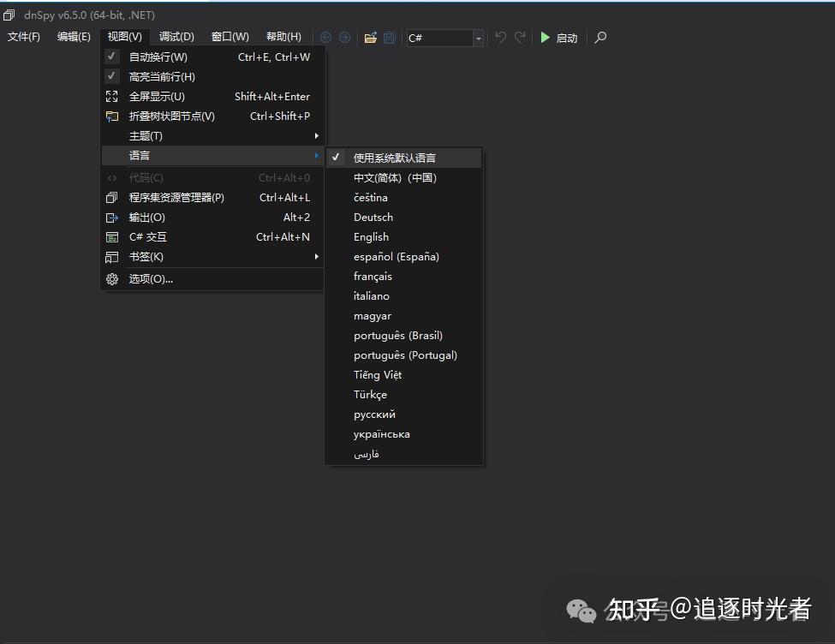Select Deutsch language
Image resolution: width=835 pixels, height=644 pixels.
404,218
